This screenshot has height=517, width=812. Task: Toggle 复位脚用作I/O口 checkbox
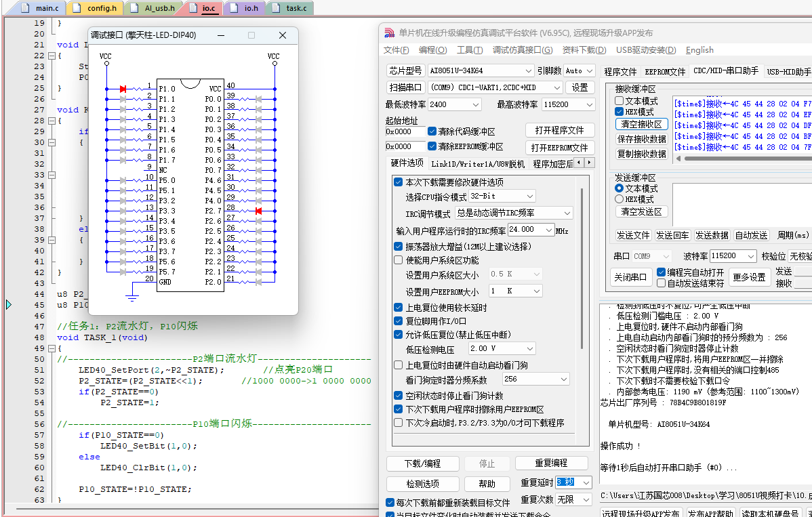click(399, 321)
